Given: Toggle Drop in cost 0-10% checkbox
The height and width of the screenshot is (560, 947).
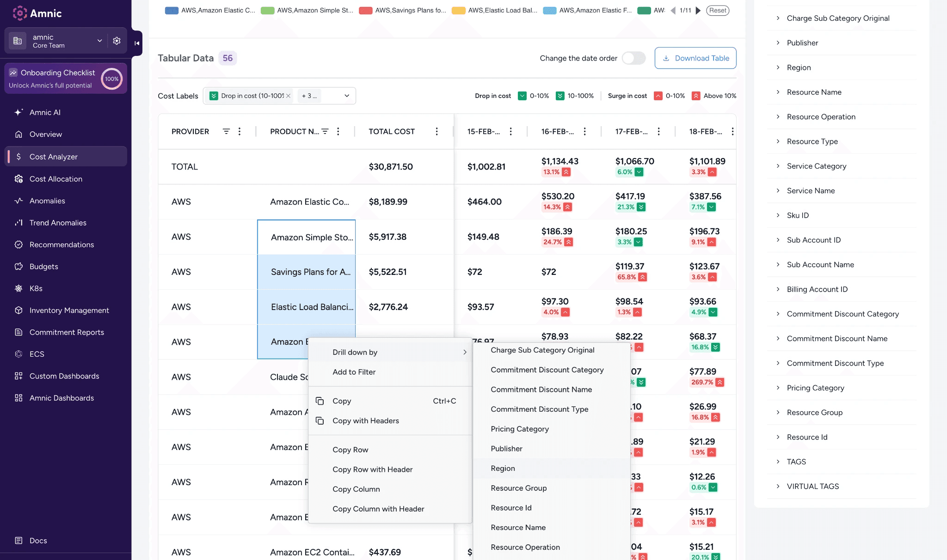Looking at the screenshot, I should tap(522, 96).
